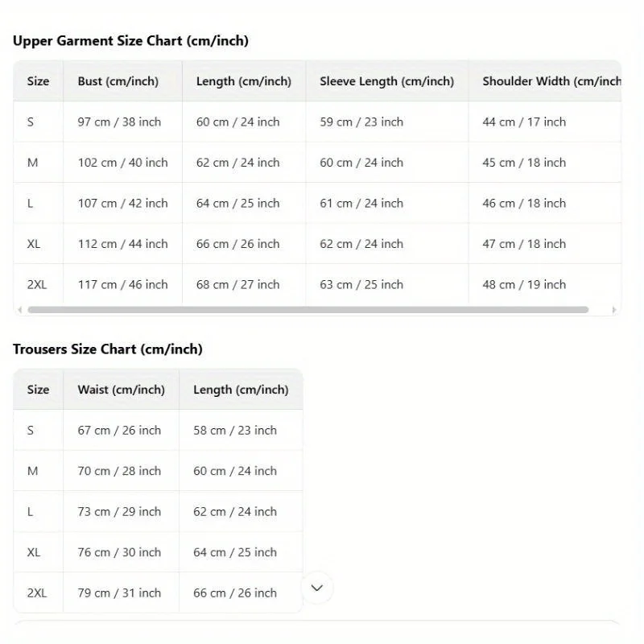The width and height of the screenshot is (644, 644).
Task: Select the Bust (cm/inch) column header
Action: [x=118, y=81]
